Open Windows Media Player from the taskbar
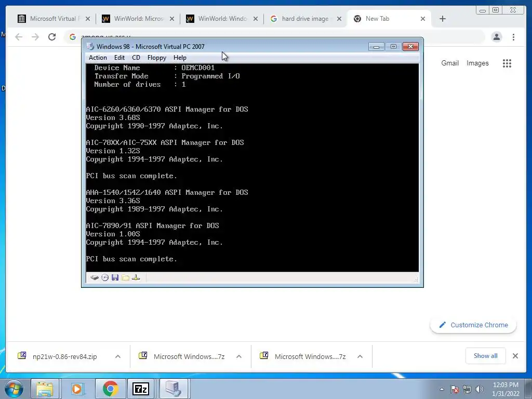Viewport: 532px width, 399px height. pos(77,389)
